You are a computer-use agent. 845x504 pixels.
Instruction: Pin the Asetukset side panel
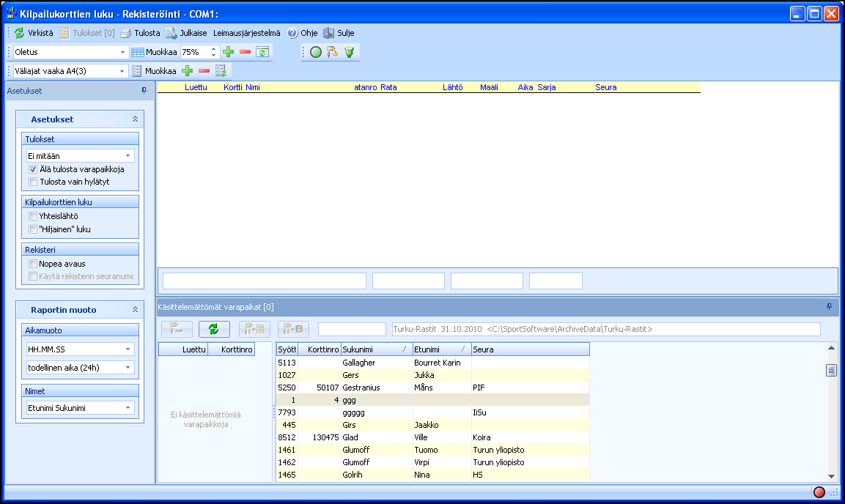coord(144,90)
